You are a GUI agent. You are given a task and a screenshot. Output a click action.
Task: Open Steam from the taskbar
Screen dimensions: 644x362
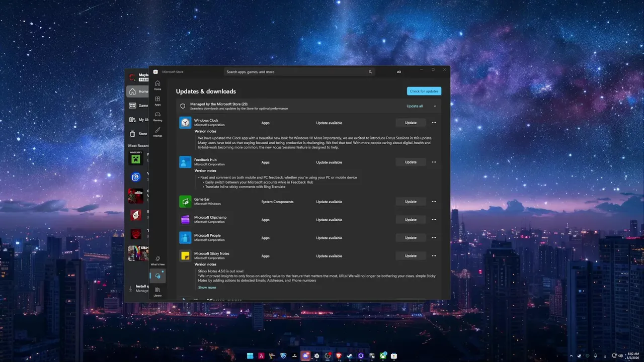point(350,356)
